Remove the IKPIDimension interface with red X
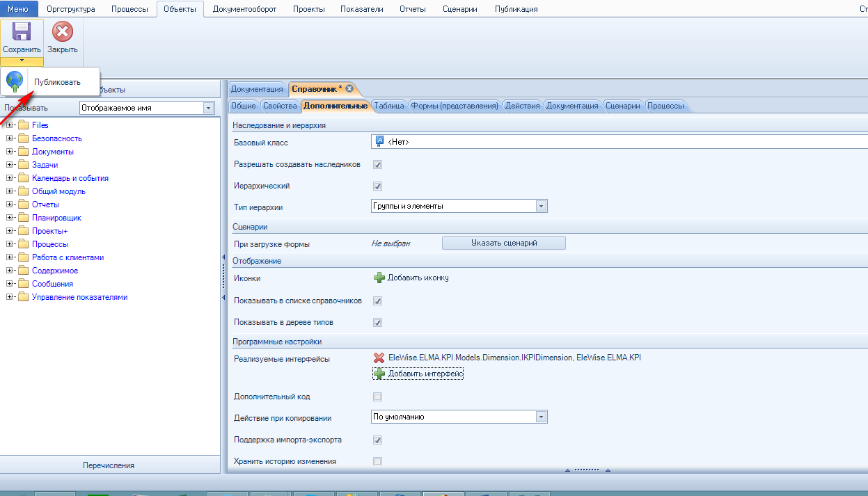This screenshot has width=868, height=496. click(x=379, y=358)
